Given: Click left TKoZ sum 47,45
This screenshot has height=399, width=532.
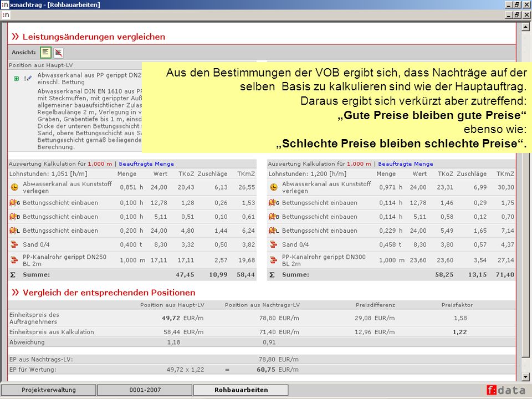Looking at the screenshot, I should 185,274.
